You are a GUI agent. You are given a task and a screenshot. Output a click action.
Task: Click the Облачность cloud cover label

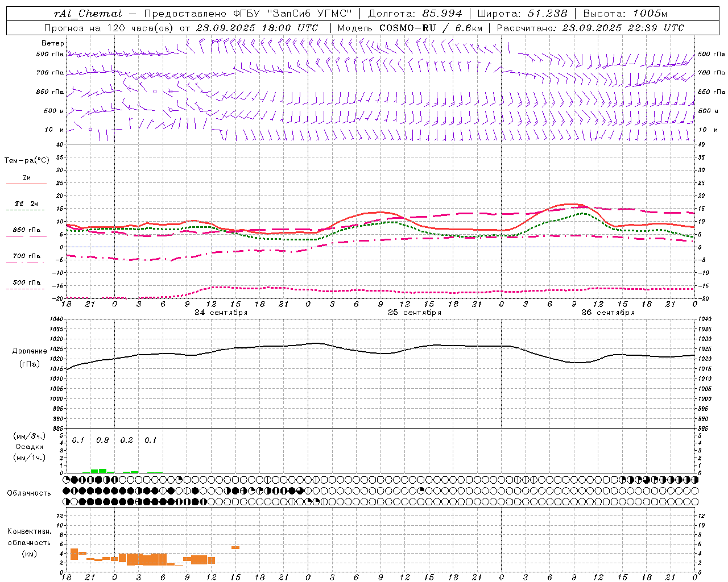[x=29, y=493]
